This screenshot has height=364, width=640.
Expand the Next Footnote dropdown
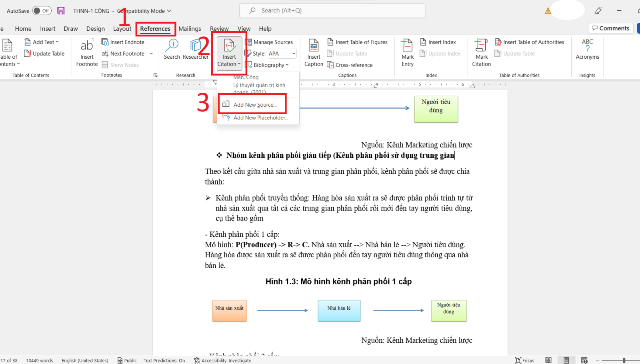[x=151, y=53]
